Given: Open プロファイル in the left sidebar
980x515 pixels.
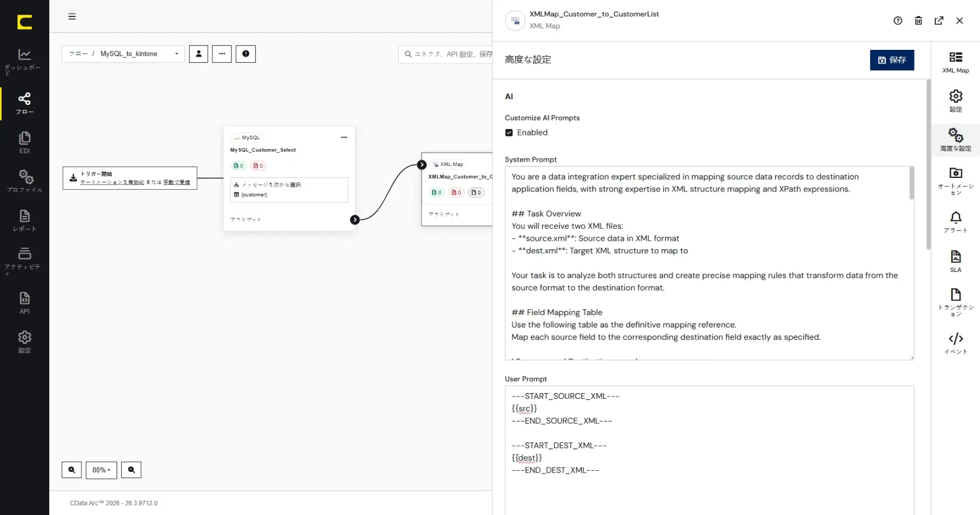Looking at the screenshot, I should pos(24,181).
